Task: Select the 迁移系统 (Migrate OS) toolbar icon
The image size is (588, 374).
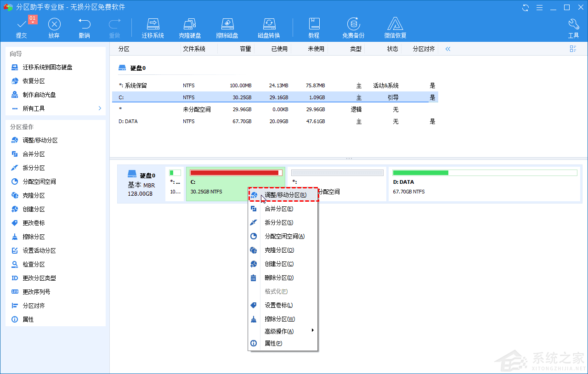Action: tap(153, 27)
